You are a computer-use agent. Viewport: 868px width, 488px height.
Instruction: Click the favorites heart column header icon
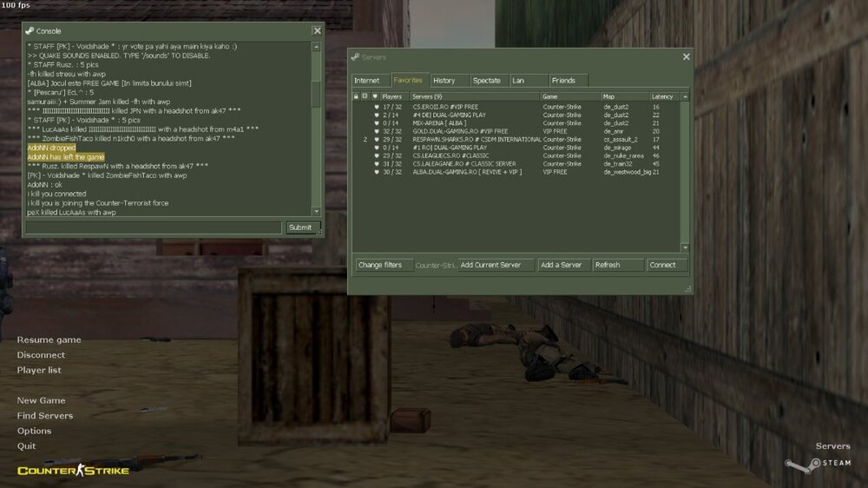point(375,96)
